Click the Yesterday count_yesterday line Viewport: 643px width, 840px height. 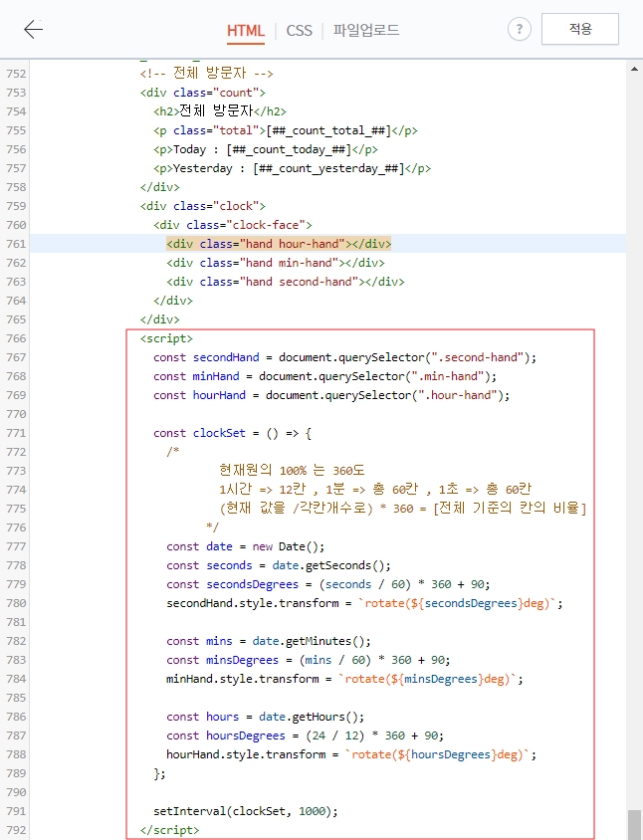(x=292, y=168)
